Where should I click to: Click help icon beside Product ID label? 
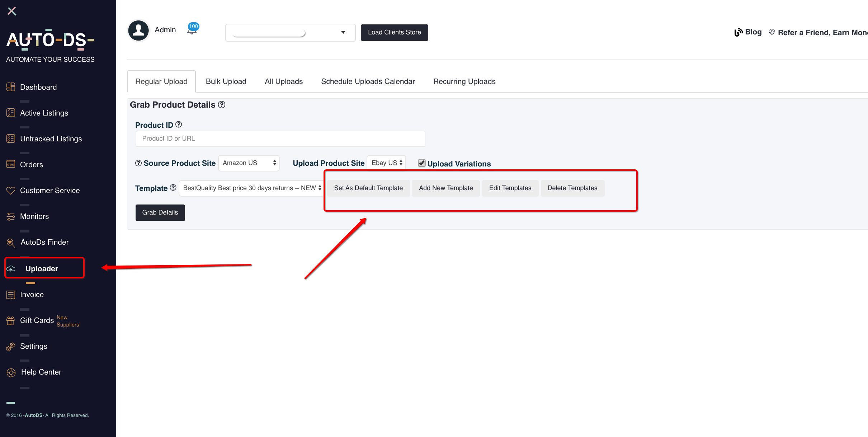point(179,124)
